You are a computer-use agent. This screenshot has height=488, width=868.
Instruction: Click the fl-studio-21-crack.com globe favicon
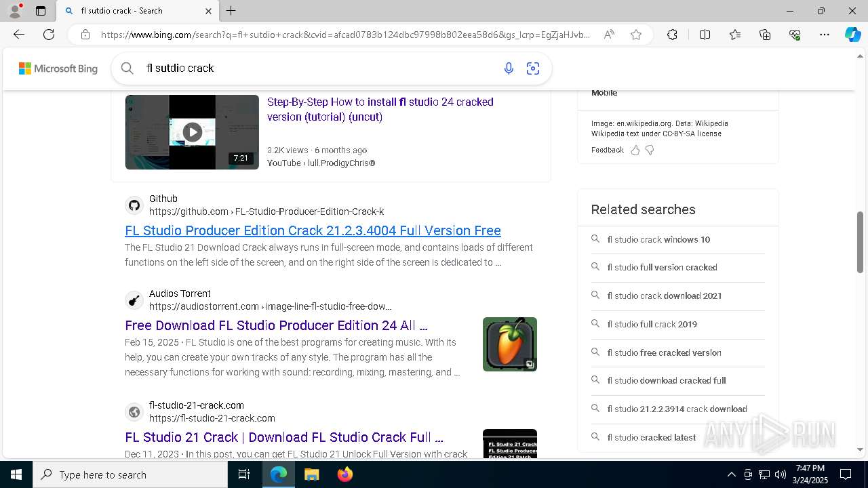134,412
